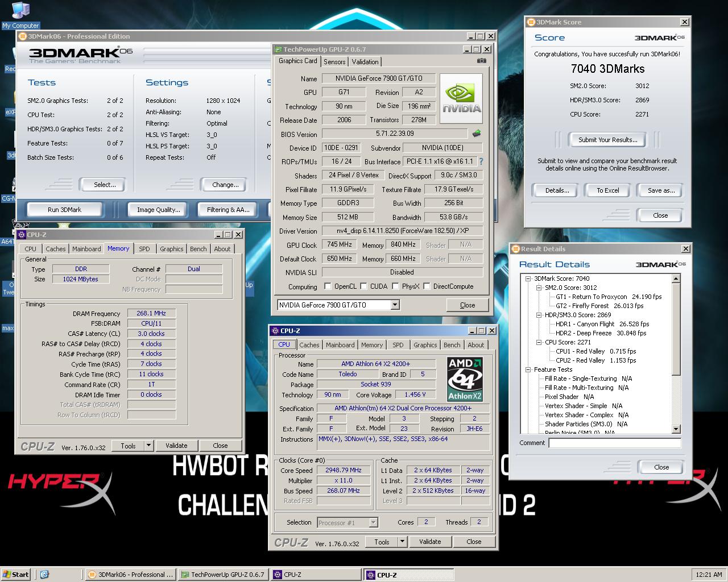Image resolution: width=728 pixels, height=582 pixels.
Task: Click the Details button in 3DMark Score
Action: (x=557, y=190)
